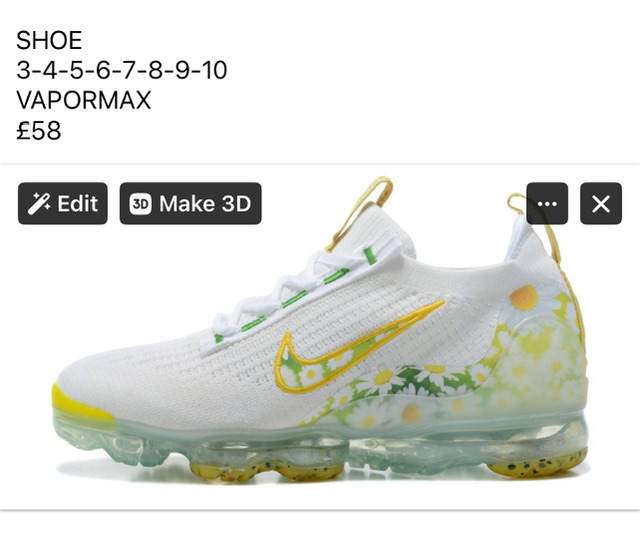Image resolution: width=640 pixels, height=548 pixels.
Task: Click the Edit photo button
Action: (x=62, y=203)
